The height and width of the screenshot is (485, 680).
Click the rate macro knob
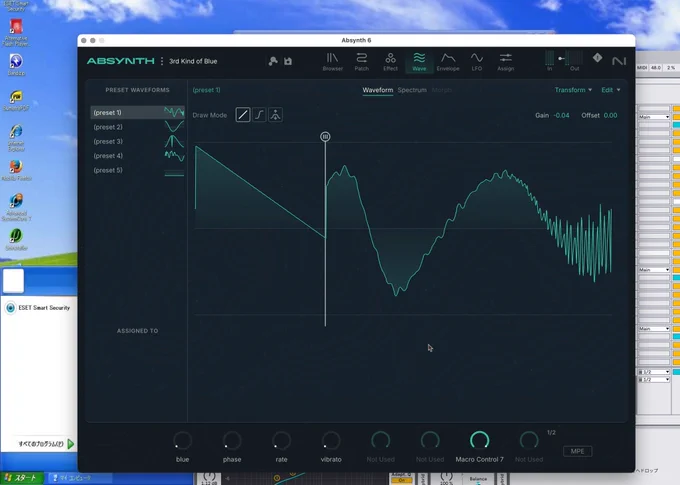point(281,440)
